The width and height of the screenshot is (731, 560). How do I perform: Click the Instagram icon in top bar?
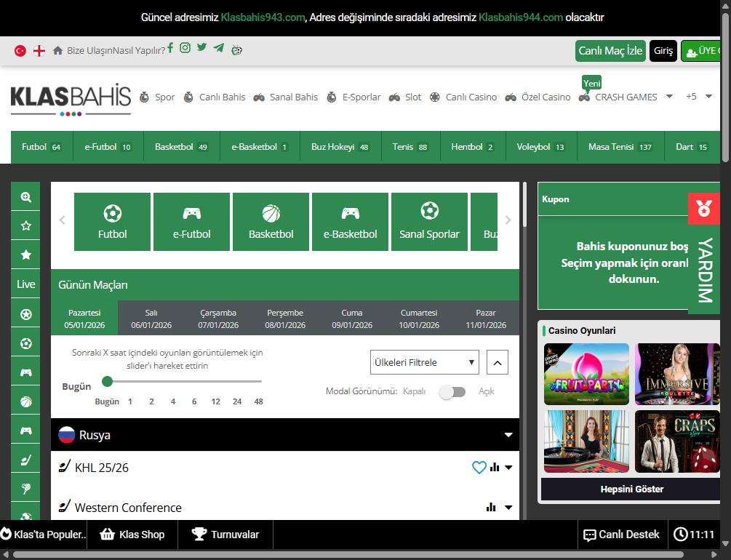185,48
